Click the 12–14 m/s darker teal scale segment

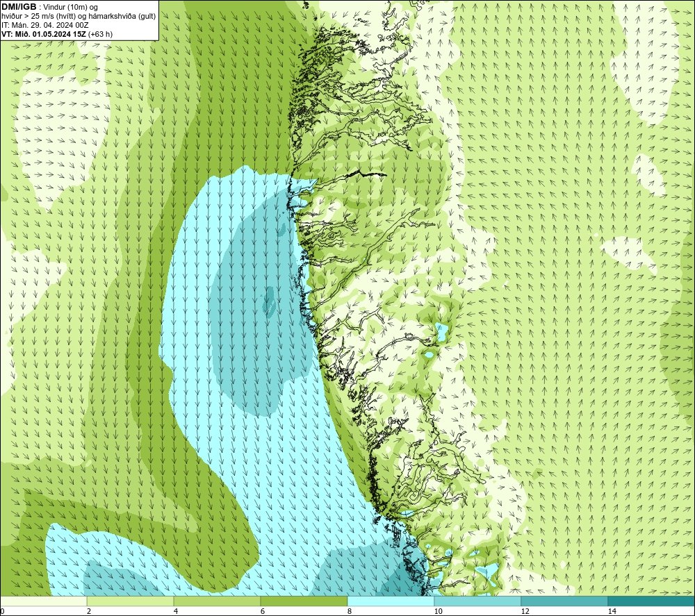click(x=564, y=601)
